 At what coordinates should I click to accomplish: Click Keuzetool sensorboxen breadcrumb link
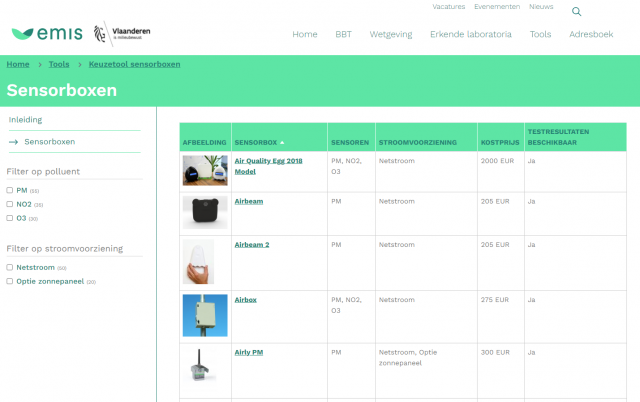(x=134, y=64)
